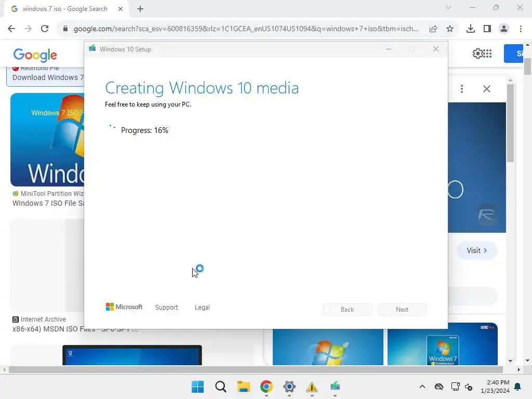This screenshot has width=532, height=399.
Task: Click the muted volume tray icon
Action: tap(469, 387)
